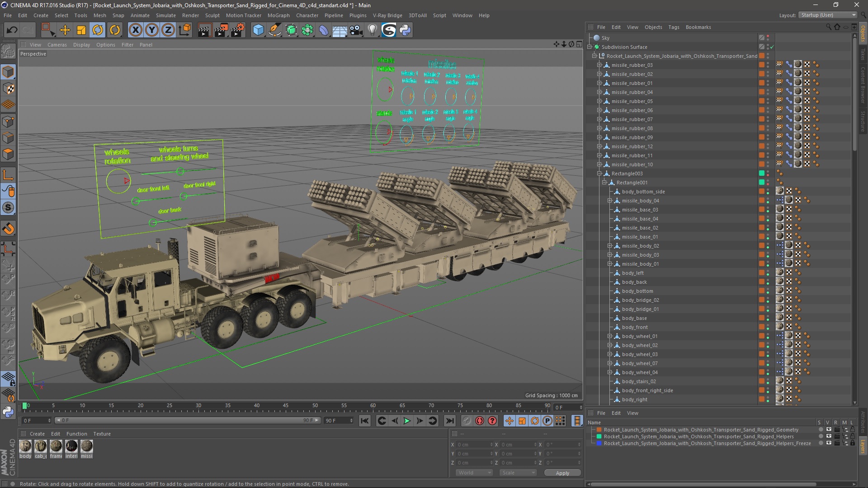Select the Scale tool

[x=81, y=30]
